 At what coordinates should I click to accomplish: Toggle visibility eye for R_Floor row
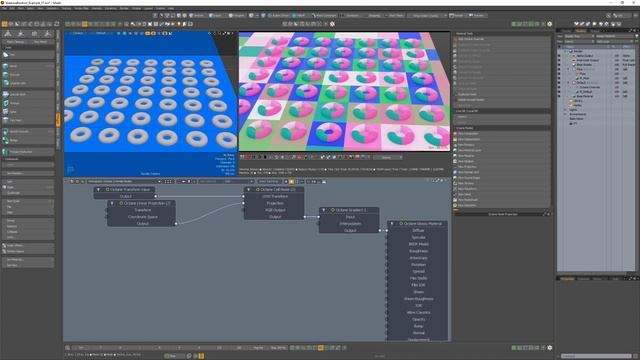pyautogui.click(x=559, y=78)
